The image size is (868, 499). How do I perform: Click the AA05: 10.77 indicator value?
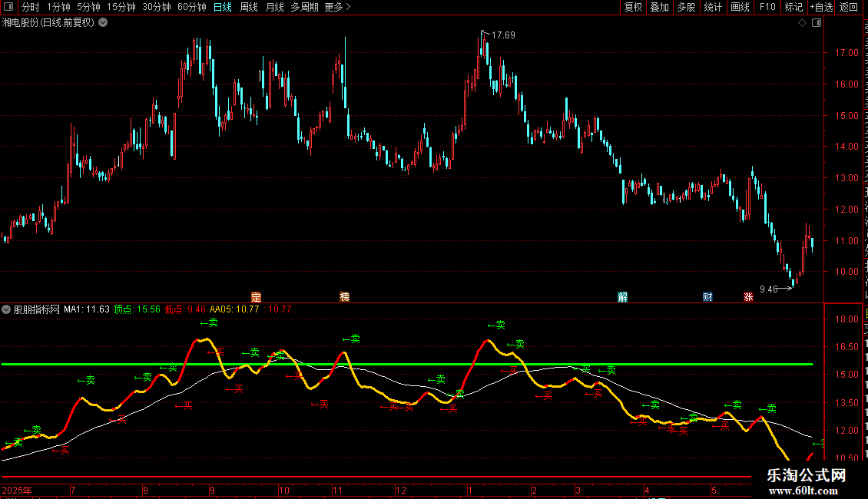[234, 309]
